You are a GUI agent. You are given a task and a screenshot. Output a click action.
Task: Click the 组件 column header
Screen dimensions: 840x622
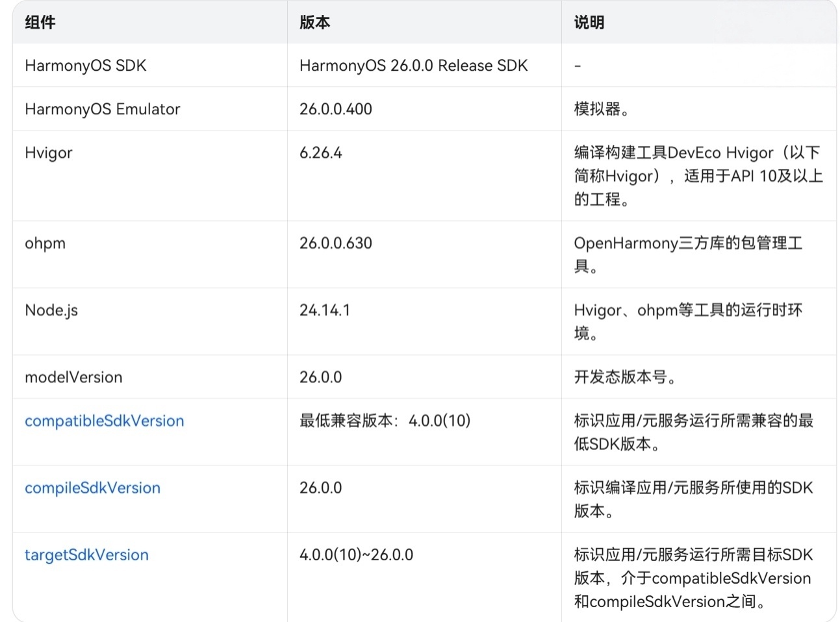[x=40, y=23]
